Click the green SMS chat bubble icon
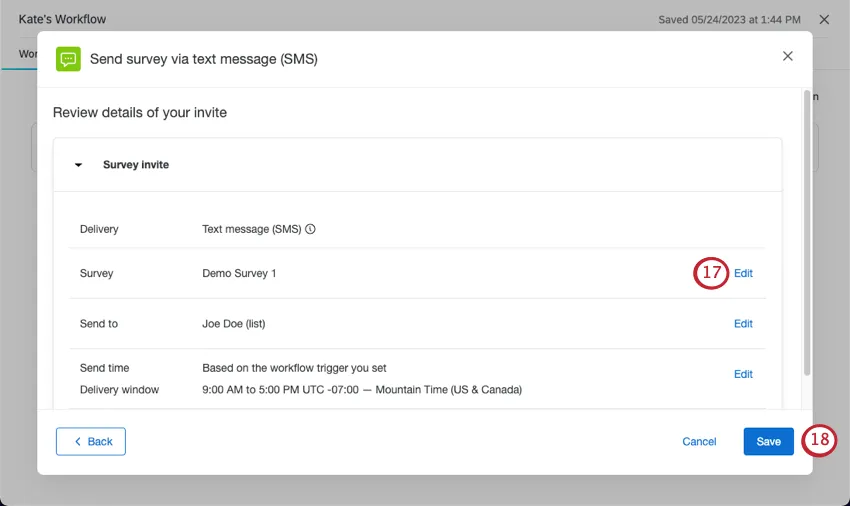Viewport: 850px width, 506px height. click(x=68, y=59)
